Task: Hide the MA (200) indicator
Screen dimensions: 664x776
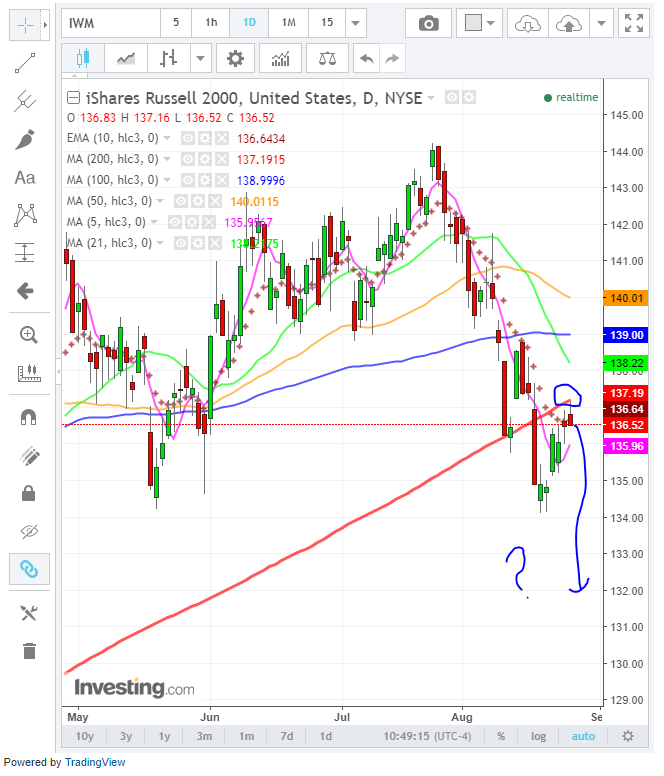Action: 188,159
